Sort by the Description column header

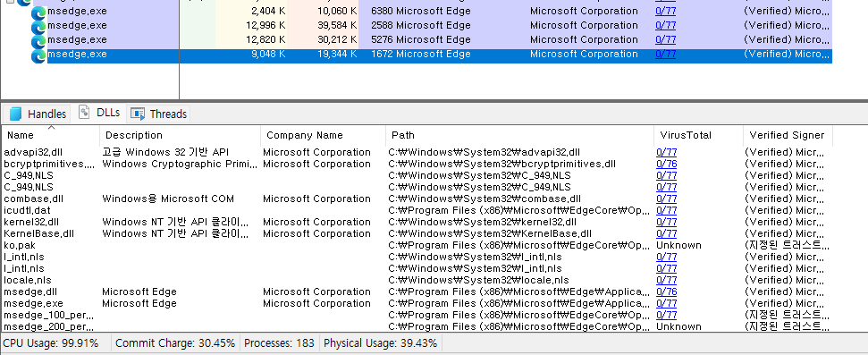click(x=180, y=135)
